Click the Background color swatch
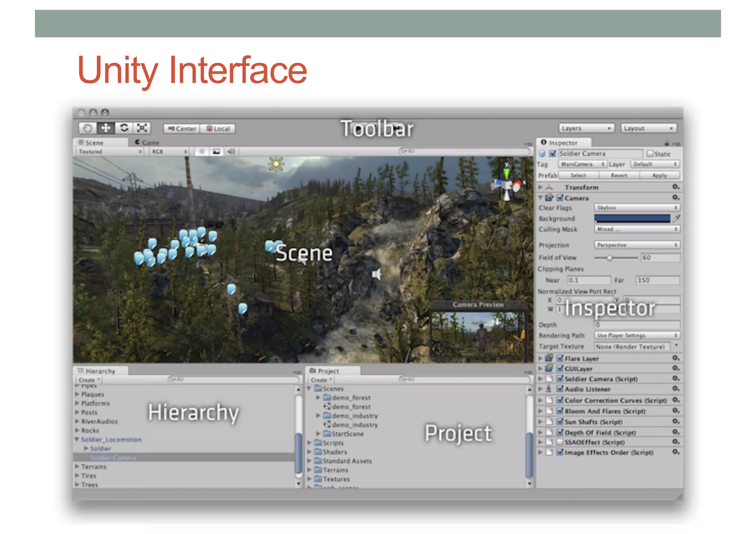 632,218
